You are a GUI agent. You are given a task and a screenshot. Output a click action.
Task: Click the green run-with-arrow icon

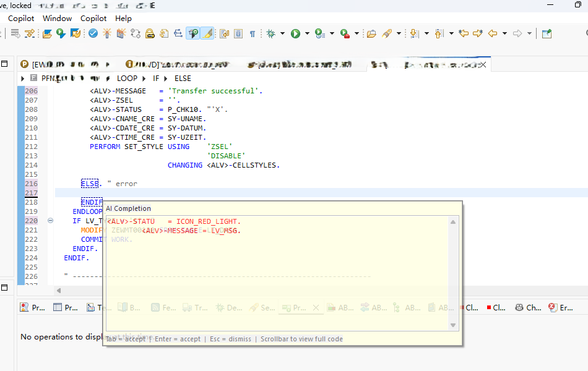(61, 34)
